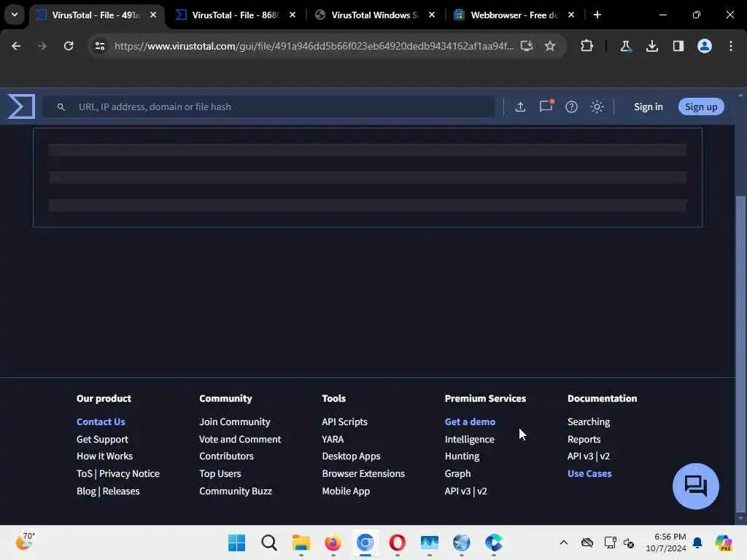Open the Contact Us link
747x560 pixels.
101,421
